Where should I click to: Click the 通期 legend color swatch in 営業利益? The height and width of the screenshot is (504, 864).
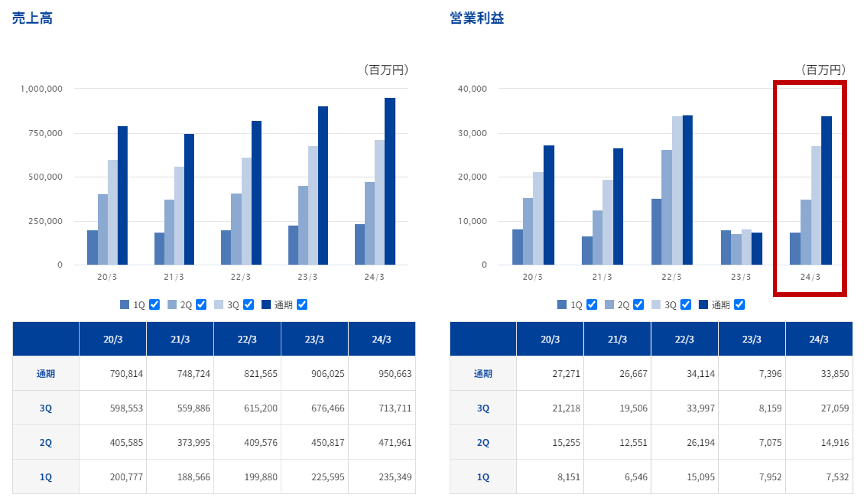pos(703,304)
